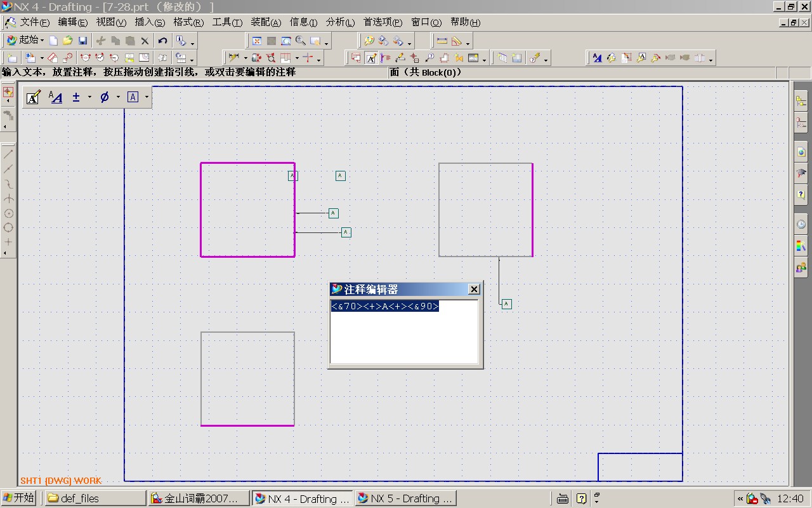This screenshot has height=508, width=812.
Task: Switch to NX 5 - Drafting taskbar window
Action: [406, 498]
